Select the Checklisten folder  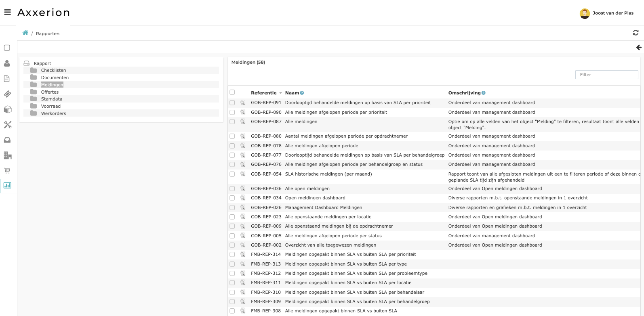(x=53, y=70)
